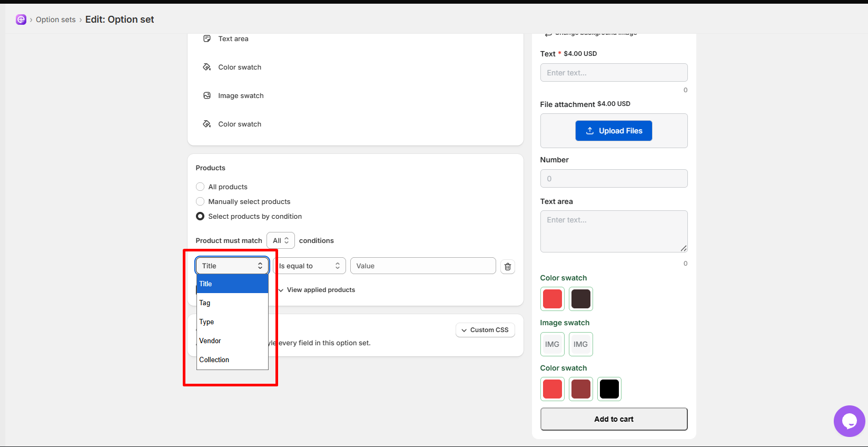The height and width of the screenshot is (447, 868).
Task: Click the purple app logo icon
Action: tap(21, 20)
